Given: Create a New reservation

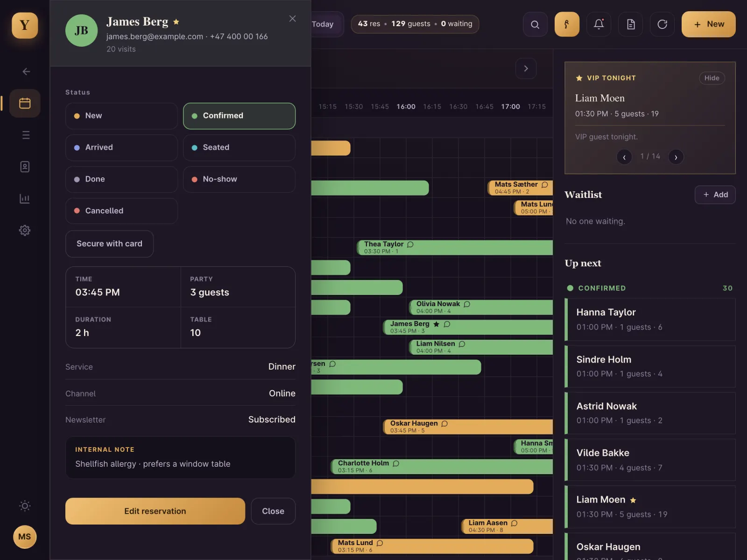Looking at the screenshot, I should [708, 24].
